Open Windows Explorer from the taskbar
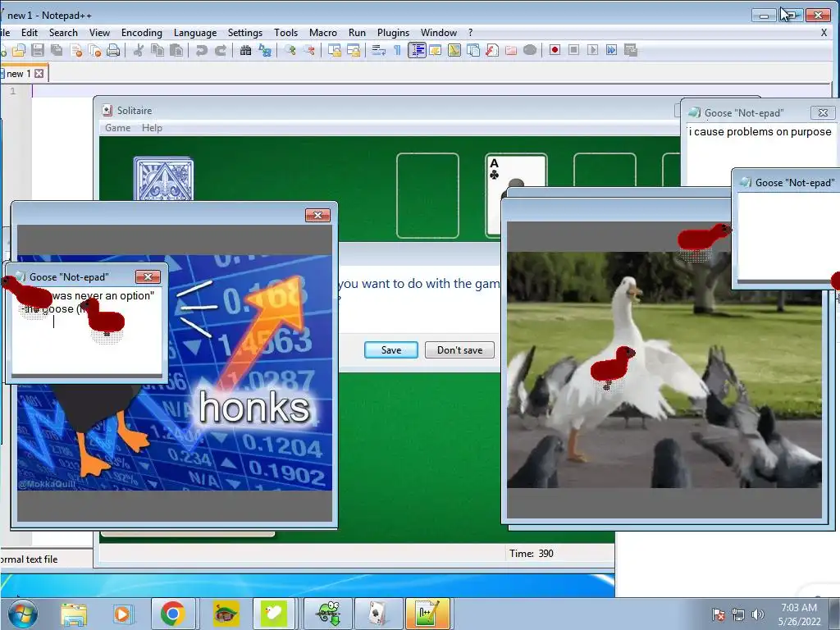The image size is (840, 630). pos(74,614)
